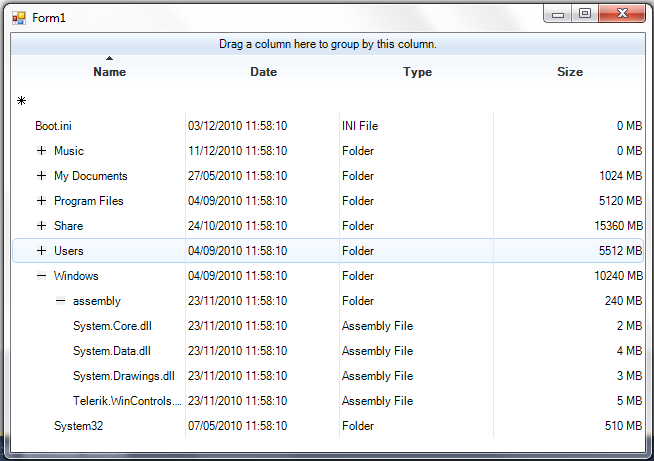The width and height of the screenshot is (654, 461).
Task: Collapse the assembly subfolder
Action: [60, 301]
